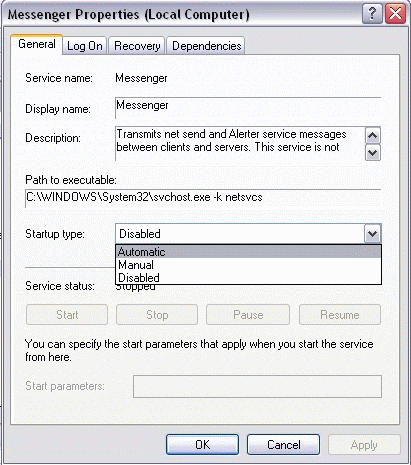
Task: Click the Cancel button
Action: [284, 444]
